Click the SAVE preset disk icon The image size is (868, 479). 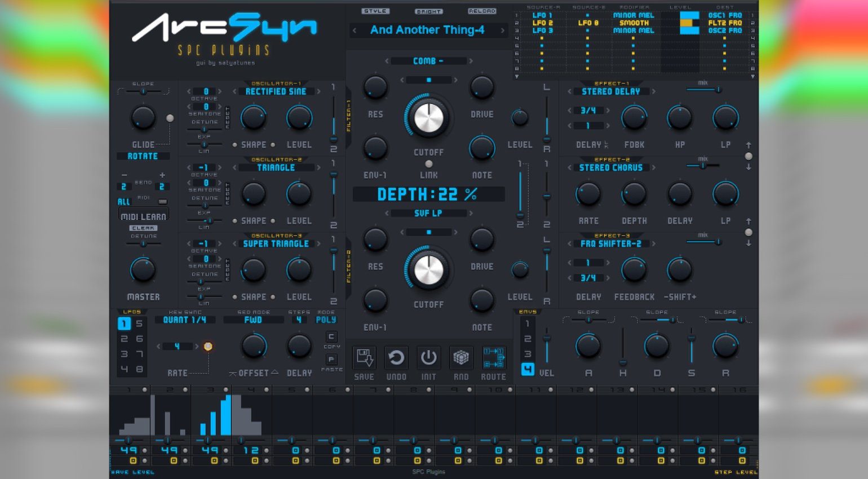(x=364, y=358)
